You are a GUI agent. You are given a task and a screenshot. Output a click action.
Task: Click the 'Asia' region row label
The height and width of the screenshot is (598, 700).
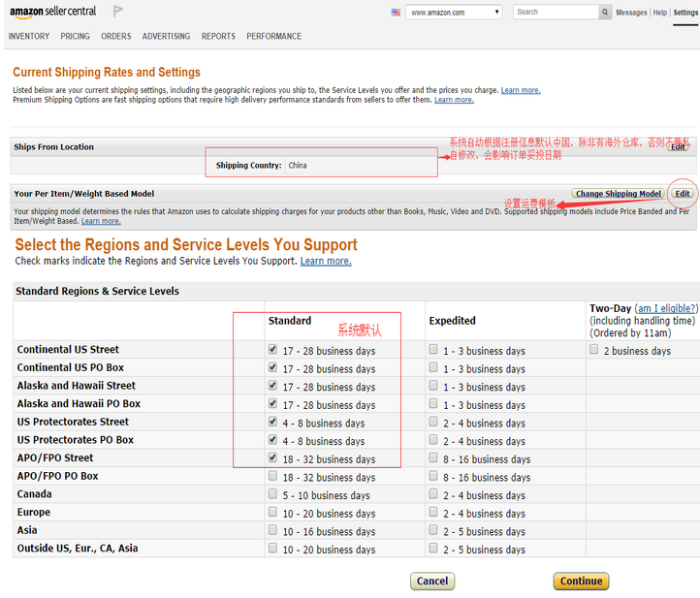tap(27, 530)
